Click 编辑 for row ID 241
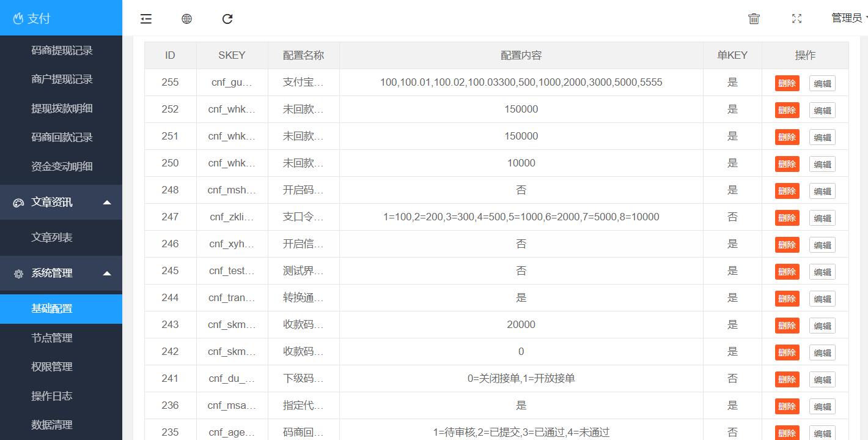The image size is (868, 440). pyautogui.click(x=822, y=379)
